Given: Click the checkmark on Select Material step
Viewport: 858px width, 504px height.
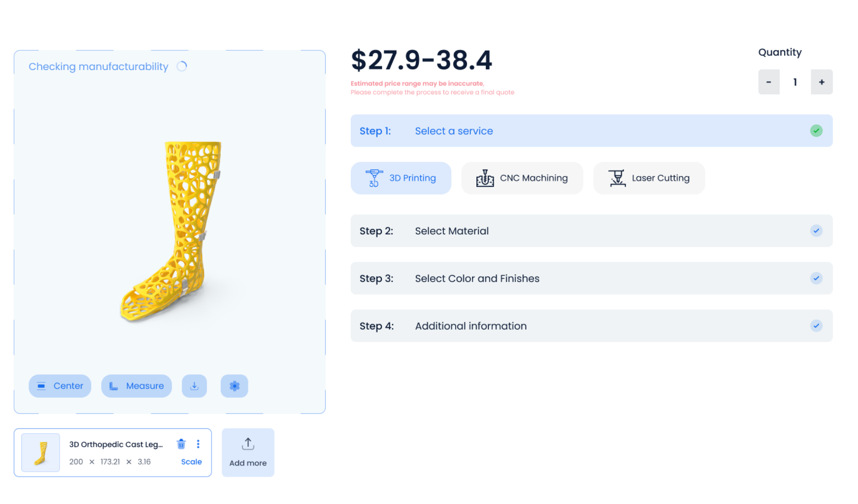Looking at the screenshot, I should pyautogui.click(x=816, y=231).
